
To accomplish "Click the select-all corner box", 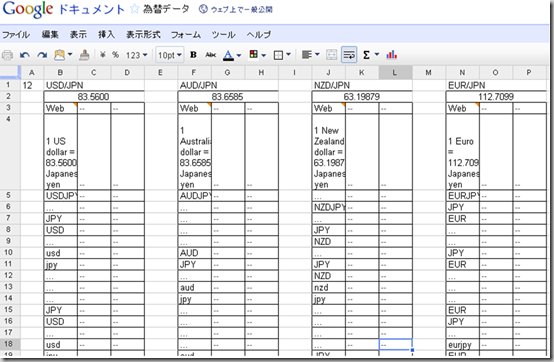I will [x=10, y=72].
